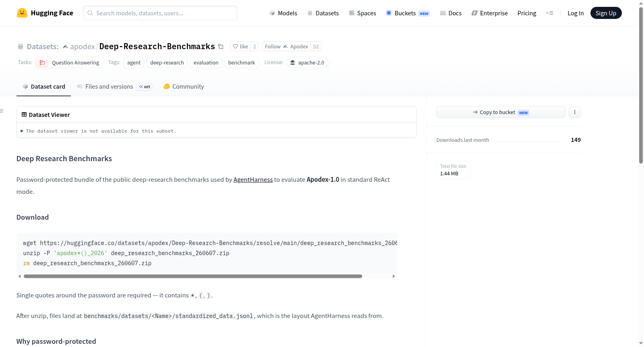This screenshot has width=644, height=347.
Task: Click code block scroll right arrow
Action: [x=394, y=276]
